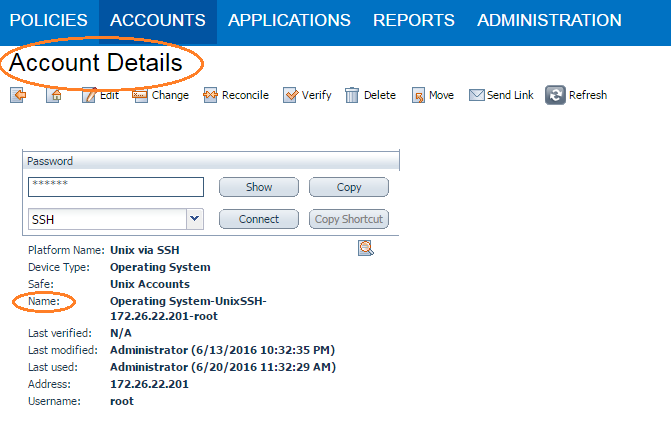The width and height of the screenshot is (671, 429).
Task: Click the Edit account icon
Action: (89, 95)
